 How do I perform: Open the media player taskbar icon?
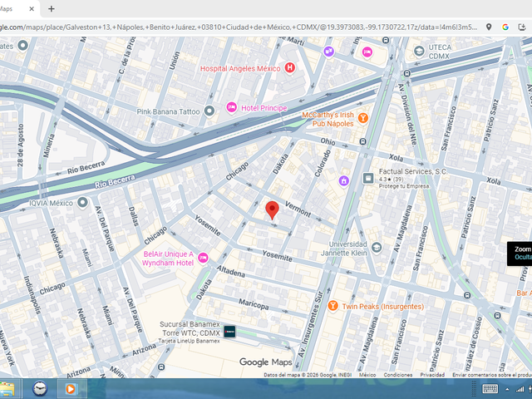click(70, 389)
